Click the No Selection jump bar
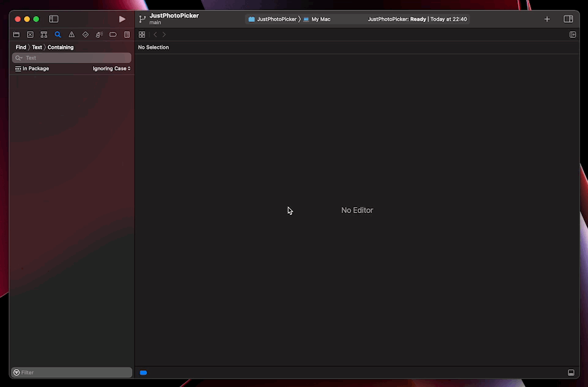Viewport: 588px width, 387px height. tap(153, 47)
